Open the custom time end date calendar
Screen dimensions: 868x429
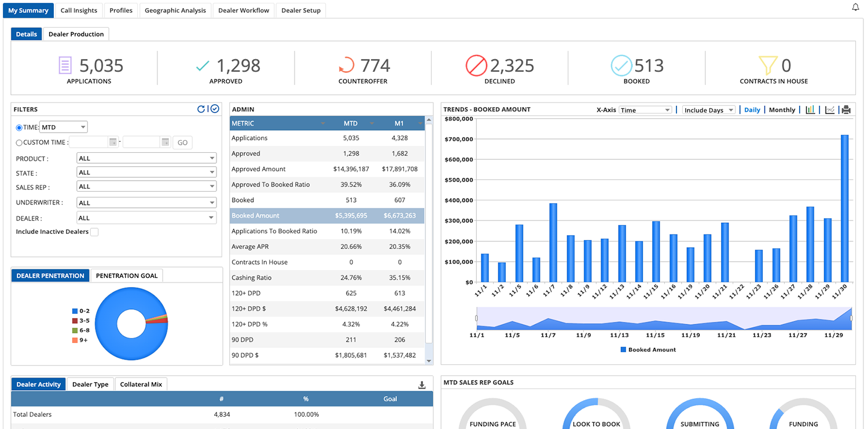(x=165, y=142)
